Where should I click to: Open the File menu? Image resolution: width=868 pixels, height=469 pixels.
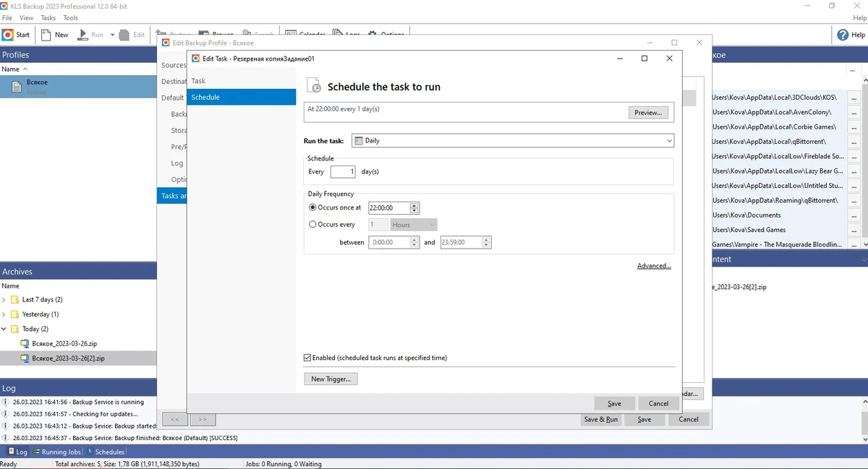7,17
